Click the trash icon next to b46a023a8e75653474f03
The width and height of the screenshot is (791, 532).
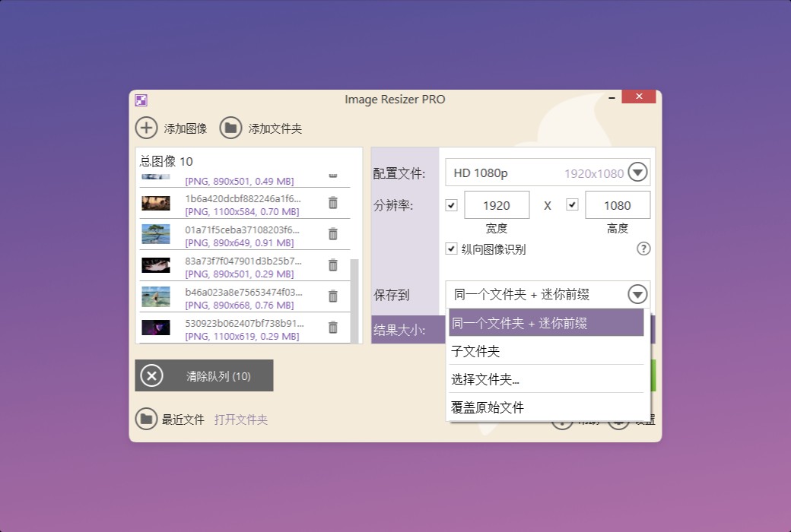point(332,296)
